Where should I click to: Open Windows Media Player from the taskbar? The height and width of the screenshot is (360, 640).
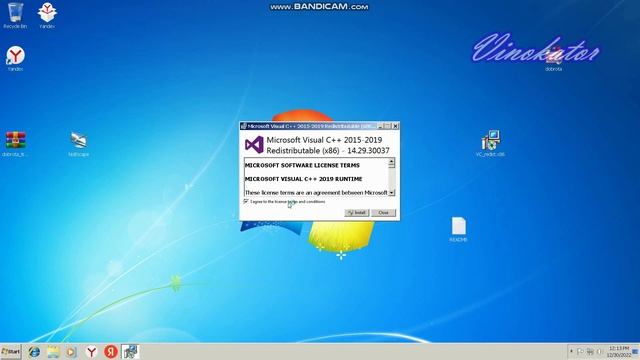pos(71,351)
